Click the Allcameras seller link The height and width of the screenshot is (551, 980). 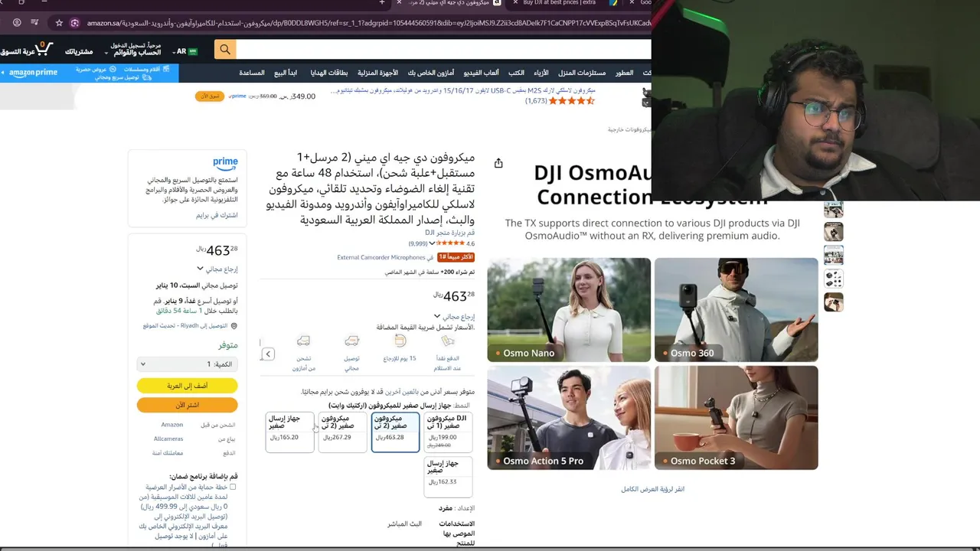click(x=168, y=439)
